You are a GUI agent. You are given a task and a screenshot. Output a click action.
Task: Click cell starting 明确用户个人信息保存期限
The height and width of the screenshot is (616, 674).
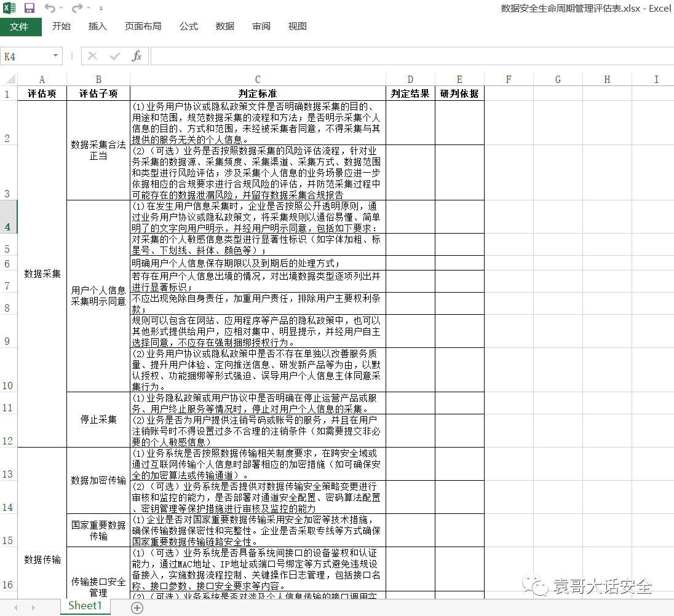click(258, 263)
